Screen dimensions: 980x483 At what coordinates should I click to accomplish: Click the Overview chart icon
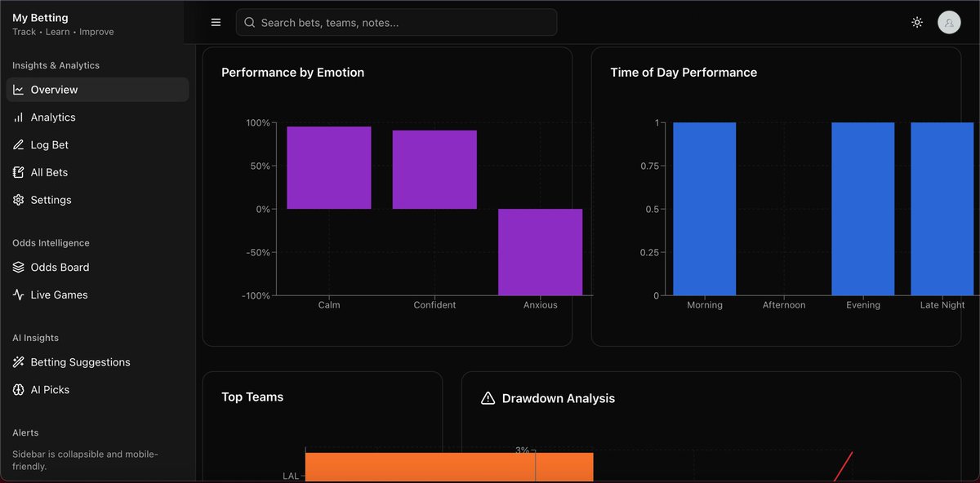(x=19, y=89)
